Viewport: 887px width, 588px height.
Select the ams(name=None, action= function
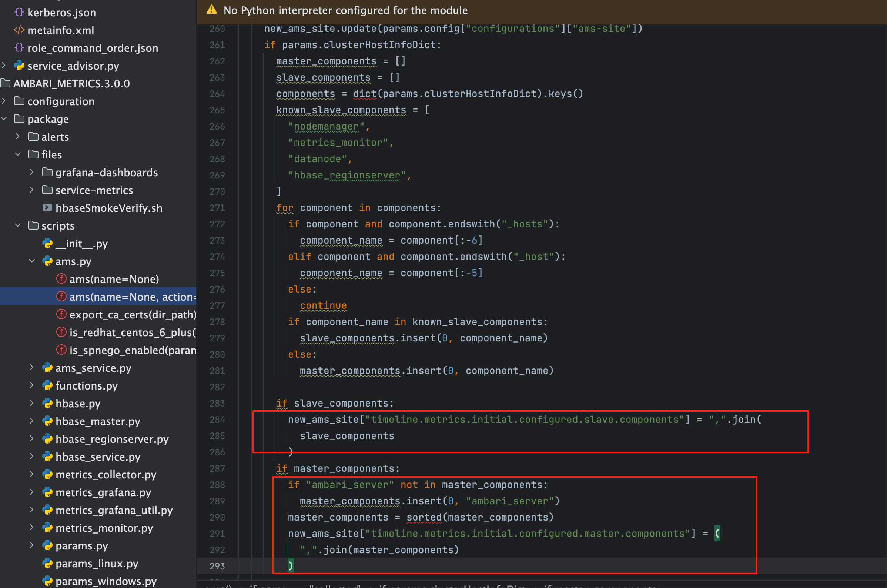tap(98, 297)
